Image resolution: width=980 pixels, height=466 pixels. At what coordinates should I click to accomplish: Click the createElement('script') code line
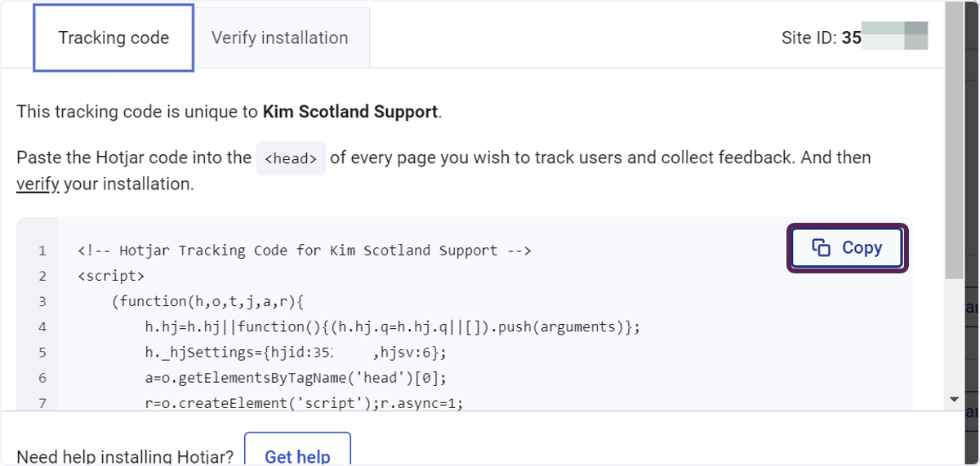[x=304, y=403]
